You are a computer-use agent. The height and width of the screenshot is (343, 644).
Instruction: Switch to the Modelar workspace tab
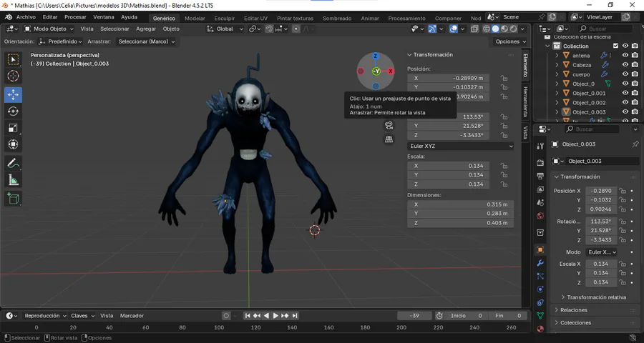(x=195, y=18)
